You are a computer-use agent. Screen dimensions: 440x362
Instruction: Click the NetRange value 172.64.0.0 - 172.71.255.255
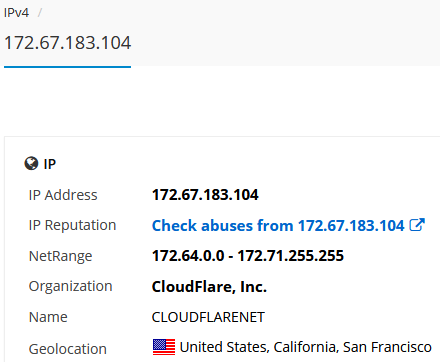coord(248,256)
